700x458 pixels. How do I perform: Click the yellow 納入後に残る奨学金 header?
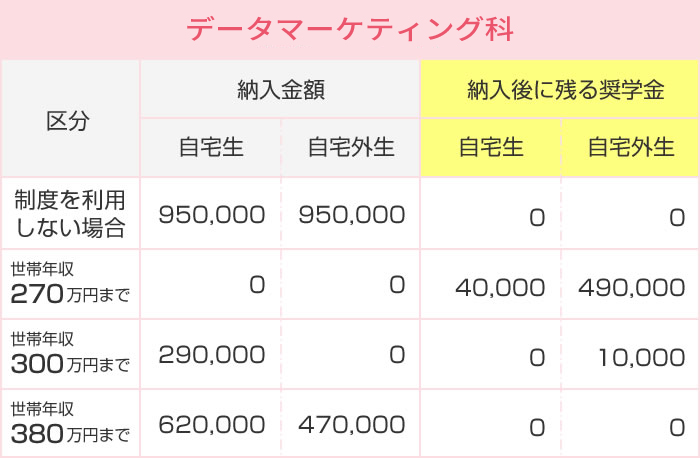[x=559, y=89]
